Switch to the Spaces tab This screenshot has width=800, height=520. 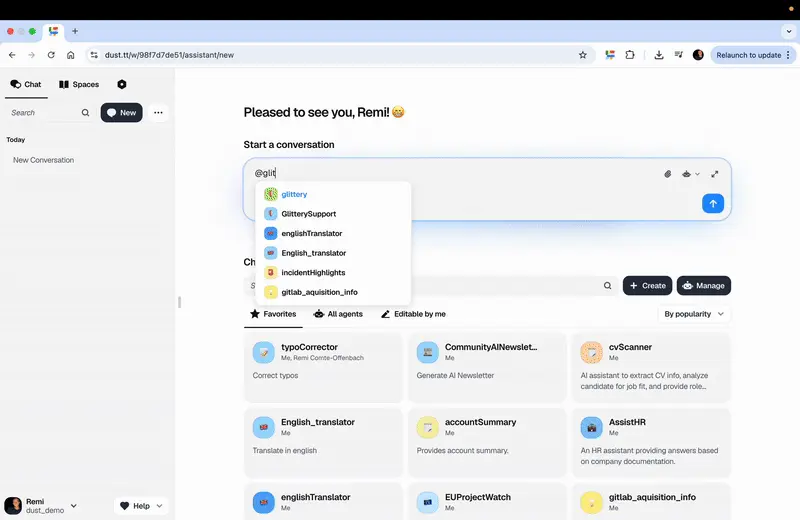point(79,84)
